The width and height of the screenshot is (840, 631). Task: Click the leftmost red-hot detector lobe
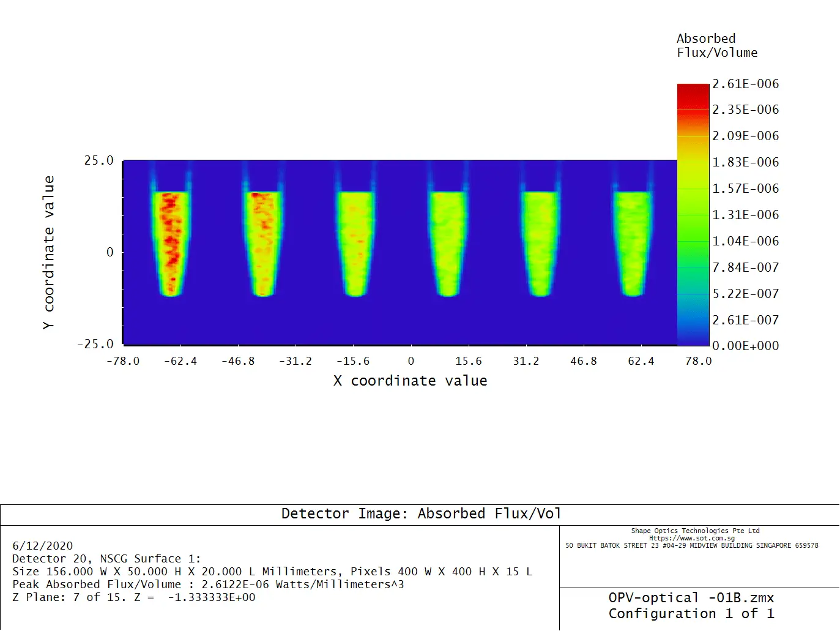(172, 242)
